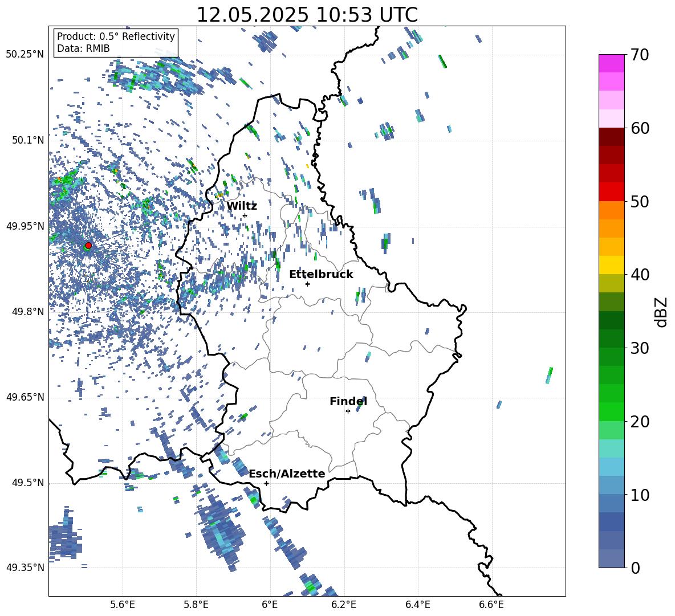Select the Wiltz city label
Image resolution: width=675 pixels, height=616 pixels.
pos(242,206)
